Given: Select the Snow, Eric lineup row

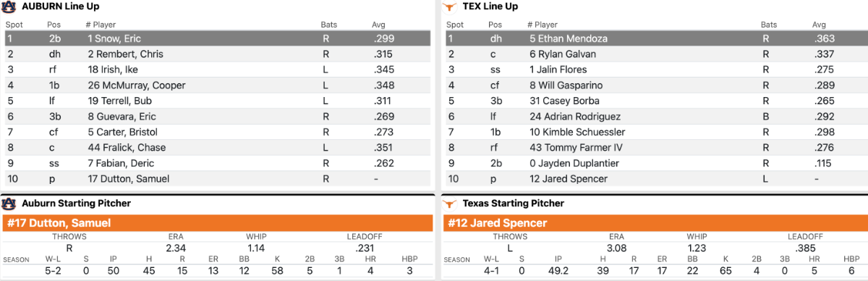Looking at the screenshot, I should click(217, 38).
